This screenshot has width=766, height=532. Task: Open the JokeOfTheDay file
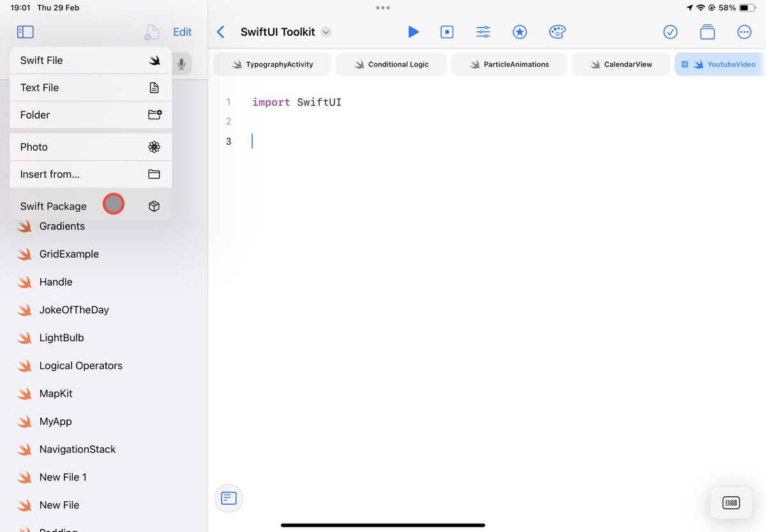pos(74,310)
